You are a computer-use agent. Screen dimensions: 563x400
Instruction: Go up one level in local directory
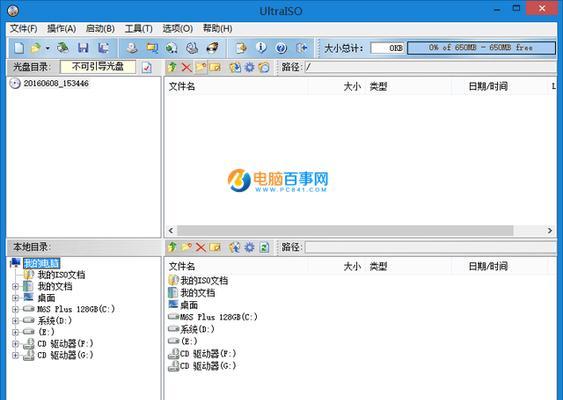(172, 247)
